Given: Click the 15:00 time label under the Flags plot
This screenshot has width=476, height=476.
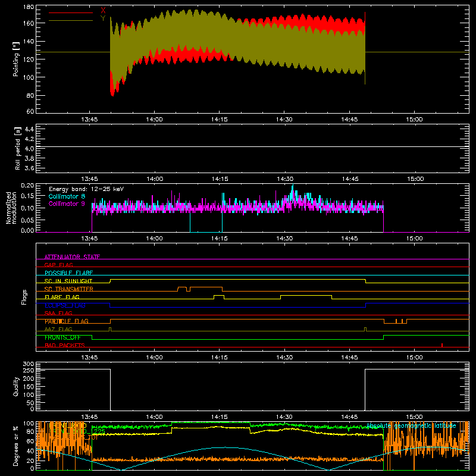Looking at the screenshot, I should pyautogui.click(x=414, y=358).
